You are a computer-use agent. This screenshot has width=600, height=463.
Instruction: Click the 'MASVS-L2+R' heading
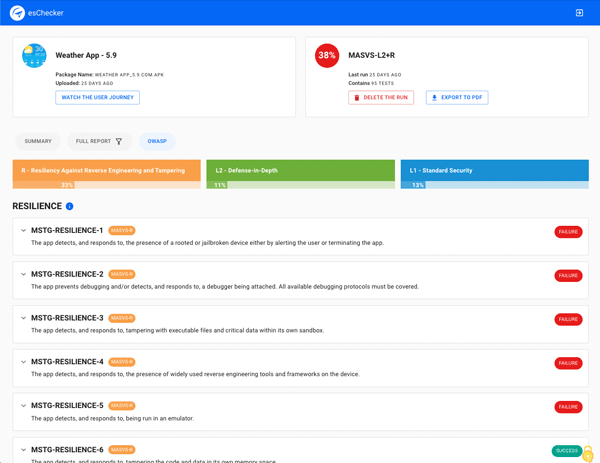tap(372, 55)
